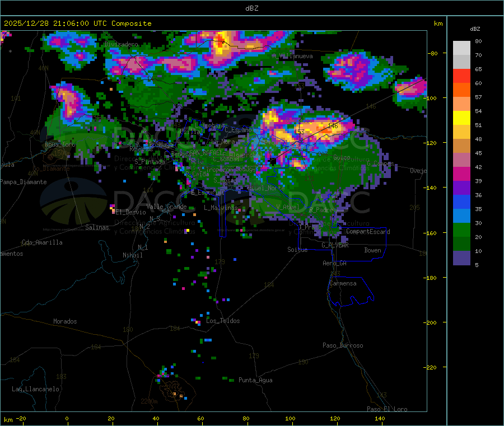Click the Paso_Barroso place label

[x=343, y=345]
